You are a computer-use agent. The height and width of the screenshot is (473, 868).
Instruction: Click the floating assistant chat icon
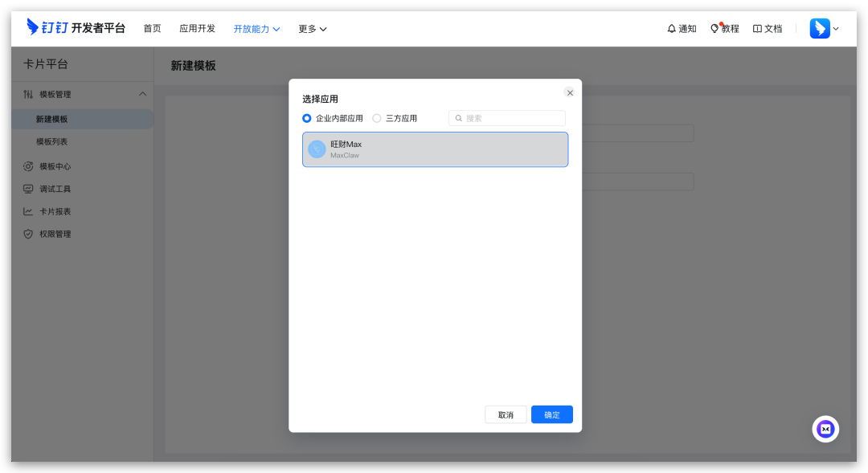(825, 429)
